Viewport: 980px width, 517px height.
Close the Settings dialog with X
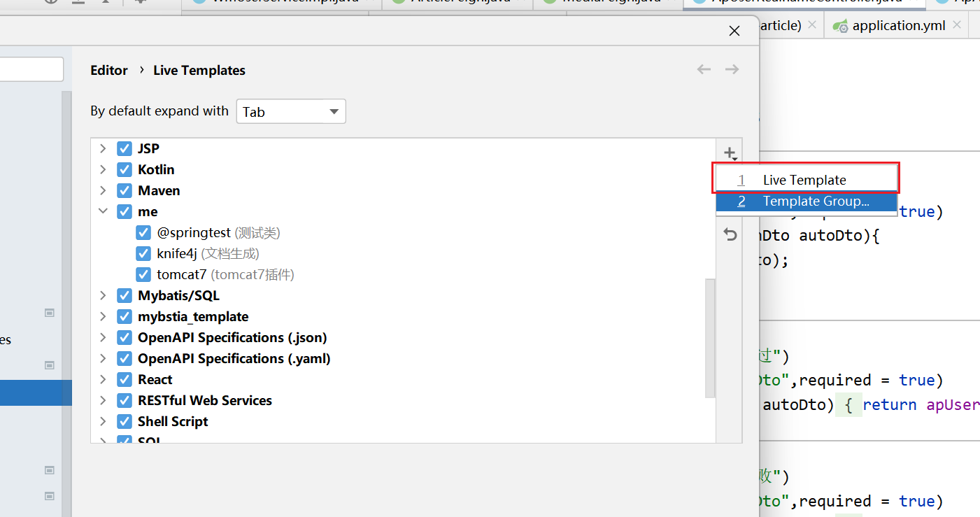click(x=734, y=31)
